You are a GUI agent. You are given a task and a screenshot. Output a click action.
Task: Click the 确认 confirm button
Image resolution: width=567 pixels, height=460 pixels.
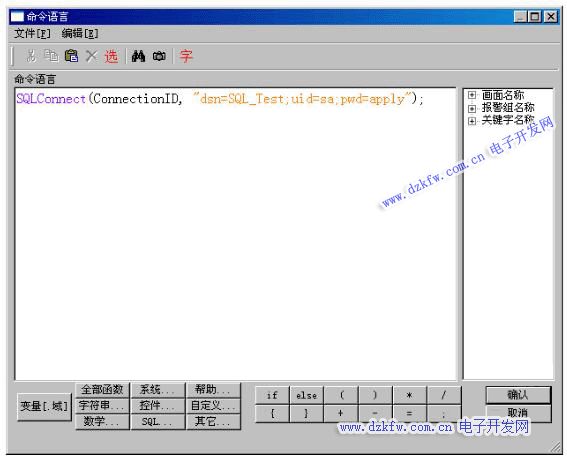click(x=518, y=395)
